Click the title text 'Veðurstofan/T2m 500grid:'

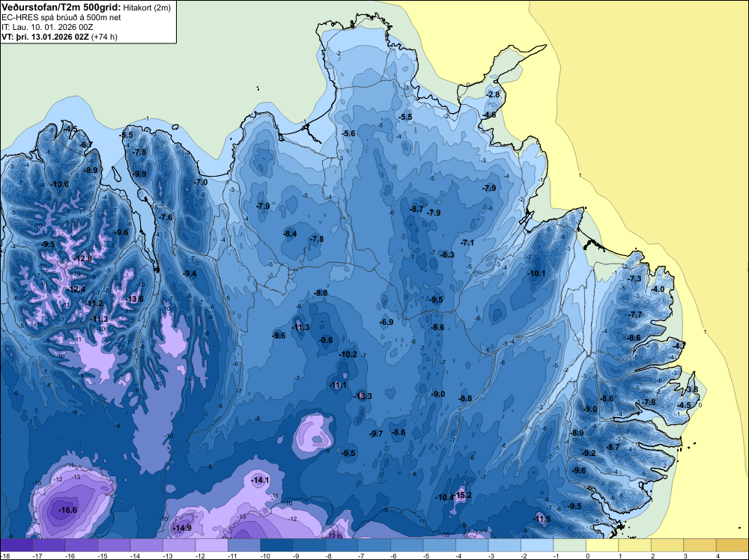[x=61, y=7]
